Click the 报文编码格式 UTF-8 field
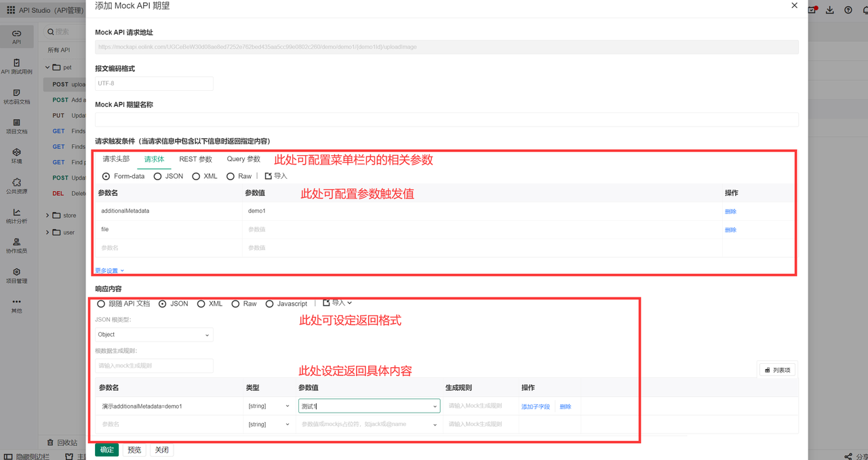The height and width of the screenshot is (460, 868). 154,83
